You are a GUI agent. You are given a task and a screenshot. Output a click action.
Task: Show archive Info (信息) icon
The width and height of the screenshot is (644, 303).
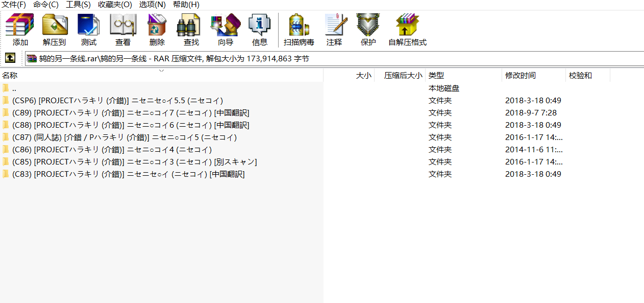[259, 25]
